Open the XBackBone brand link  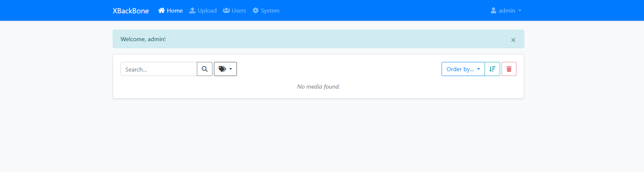(131, 11)
